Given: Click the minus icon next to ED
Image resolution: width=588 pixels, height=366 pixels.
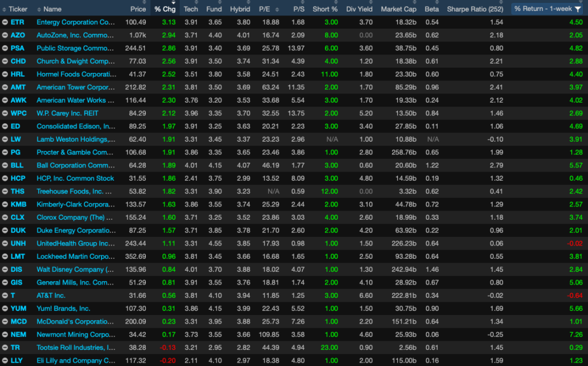Looking at the screenshot, I should pos(5,126).
